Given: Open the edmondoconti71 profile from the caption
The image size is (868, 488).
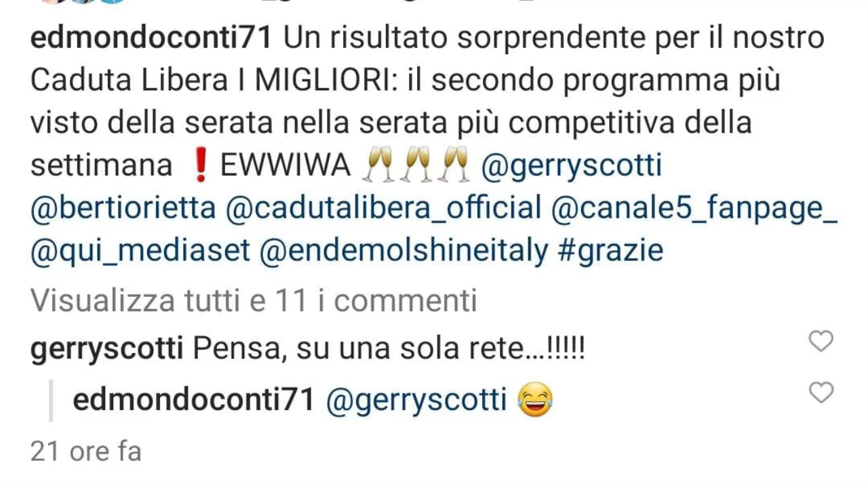Looking at the screenshot, I should click(x=151, y=39).
